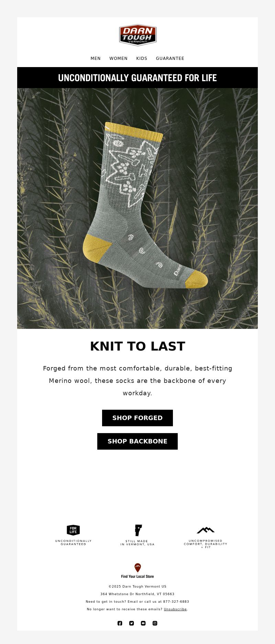This screenshot has width=275, height=644.
Task: Click the Unconditionally Guaranteed For Life banner
Action: [x=137, y=78]
